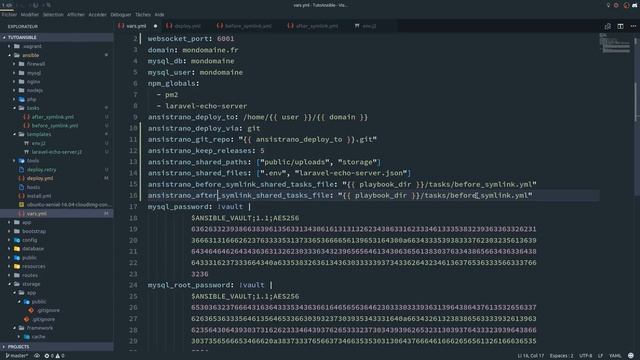640x360 pixels.
Task: Split the editor with the split icon
Action: [x=620, y=26]
